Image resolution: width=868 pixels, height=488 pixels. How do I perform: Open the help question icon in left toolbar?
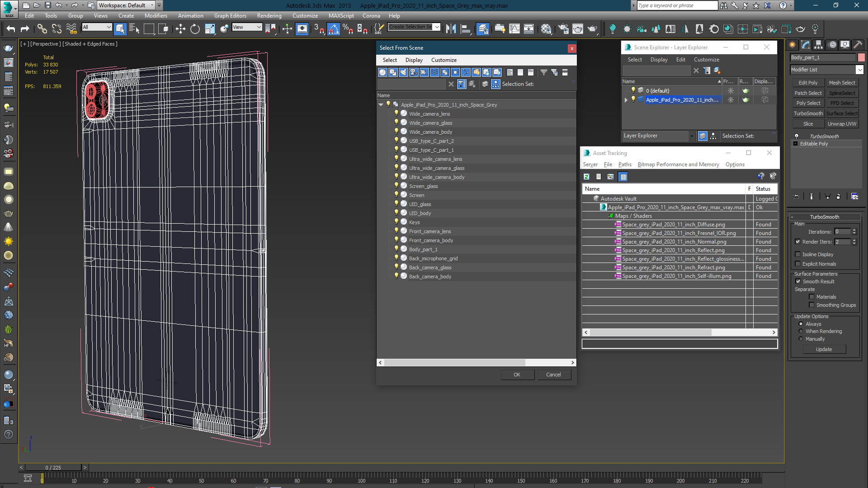point(9,434)
